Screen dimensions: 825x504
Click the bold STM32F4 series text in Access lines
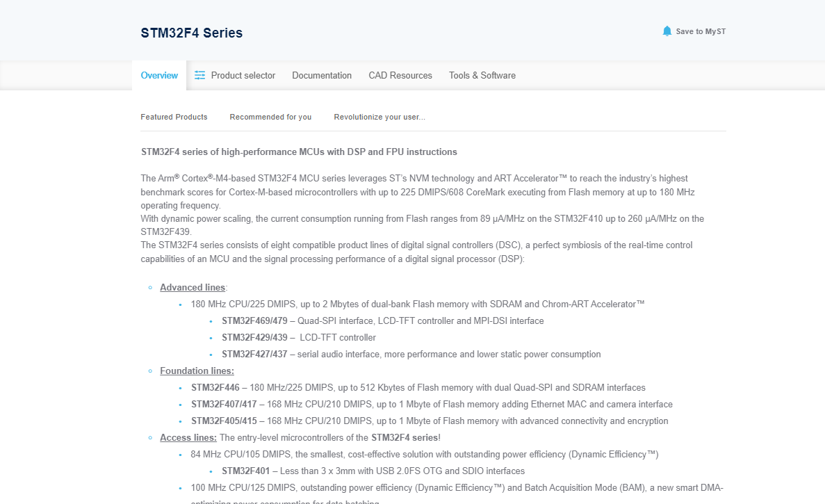pyautogui.click(x=405, y=438)
